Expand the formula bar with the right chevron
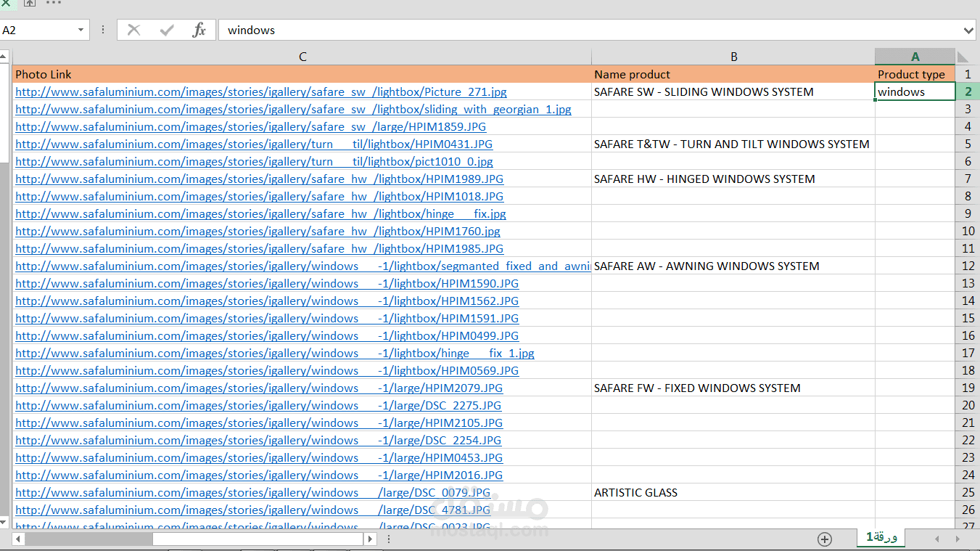Screen dimensions: 980x551 970,30
